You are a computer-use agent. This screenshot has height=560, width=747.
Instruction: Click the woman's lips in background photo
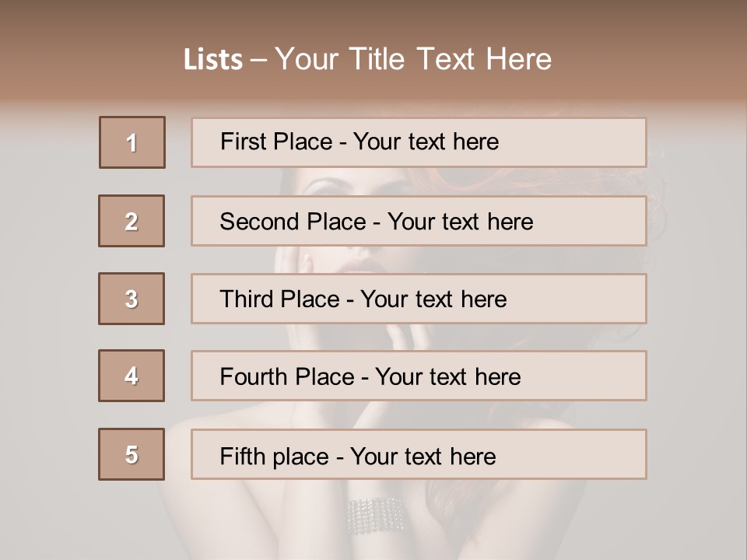(364, 263)
